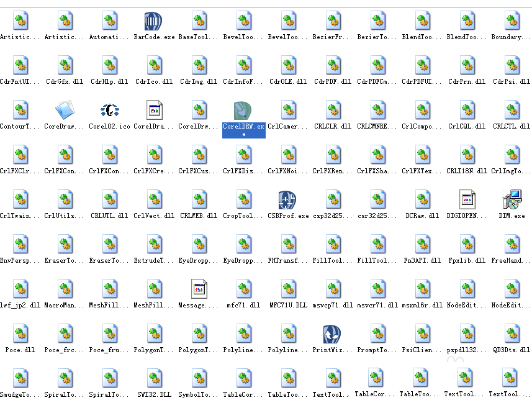Image resolution: width=532 pixels, height=413 pixels.
Task: Select the CorelDRW.exe application icon
Action: 243,111
